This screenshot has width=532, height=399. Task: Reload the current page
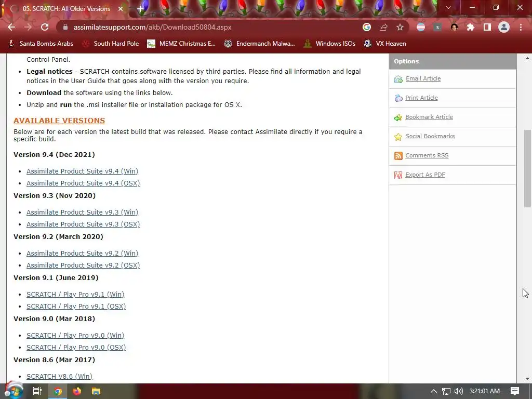(45, 27)
